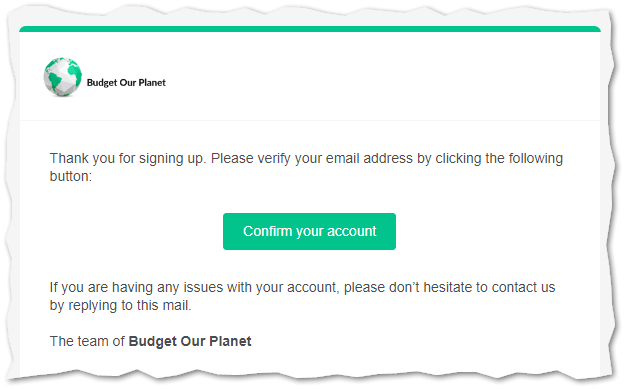Click the Confirm your account button

tap(309, 231)
